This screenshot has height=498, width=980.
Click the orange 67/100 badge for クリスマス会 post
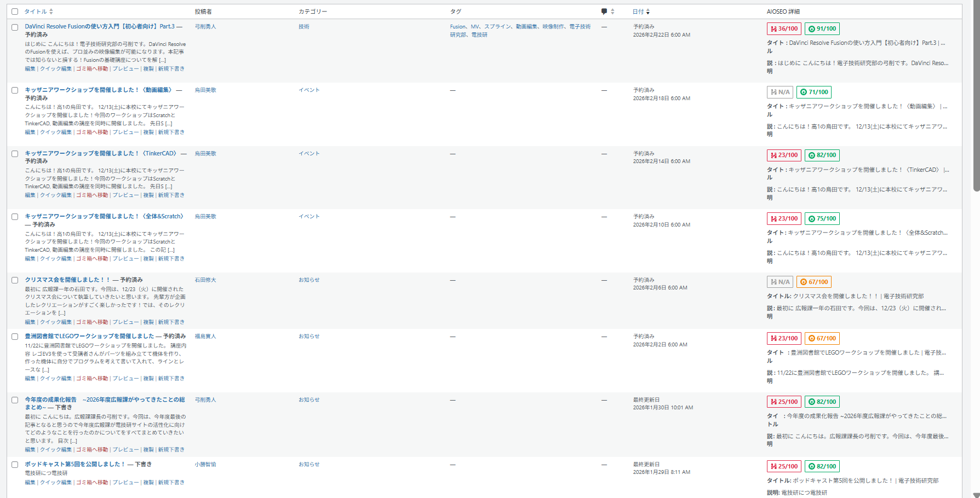[814, 282]
